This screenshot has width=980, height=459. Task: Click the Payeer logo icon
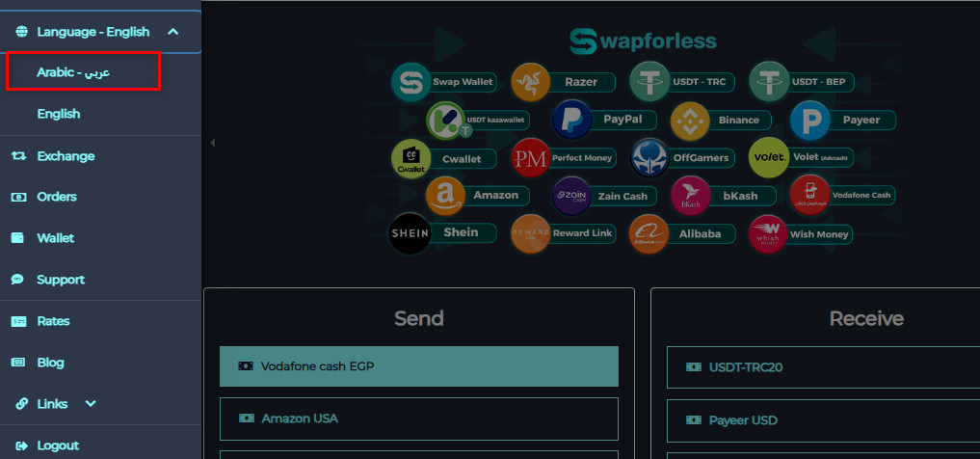coord(809,121)
